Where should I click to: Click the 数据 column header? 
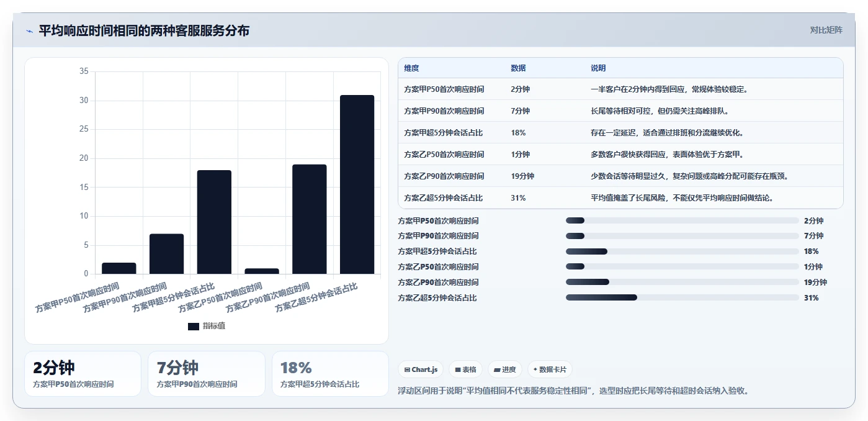(518, 68)
